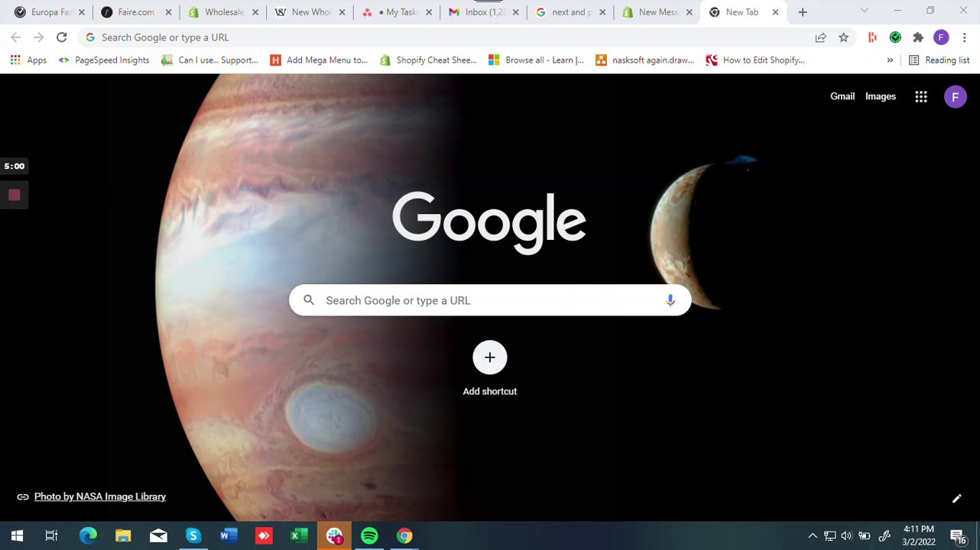Open Browse all - Learn bookmark

point(536,60)
